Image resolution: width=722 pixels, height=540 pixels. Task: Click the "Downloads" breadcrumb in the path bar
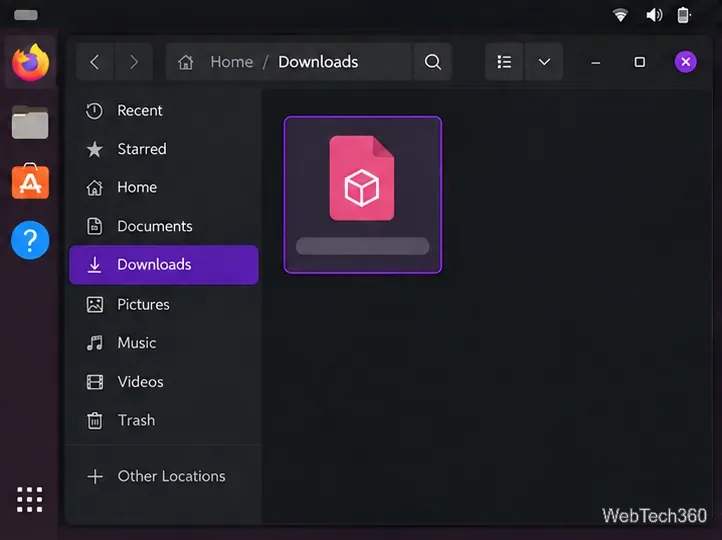coord(318,62)
